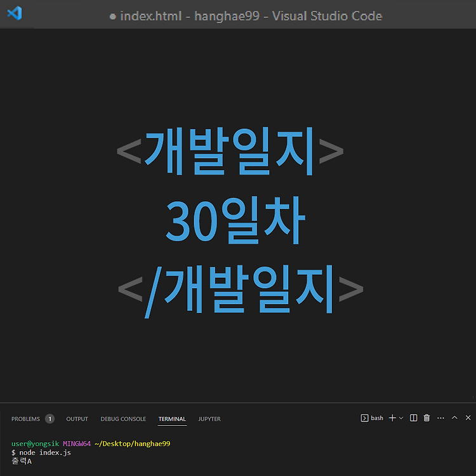Open the JUPYTER tab
Screen dimensions: 476x476
point(209,419)
